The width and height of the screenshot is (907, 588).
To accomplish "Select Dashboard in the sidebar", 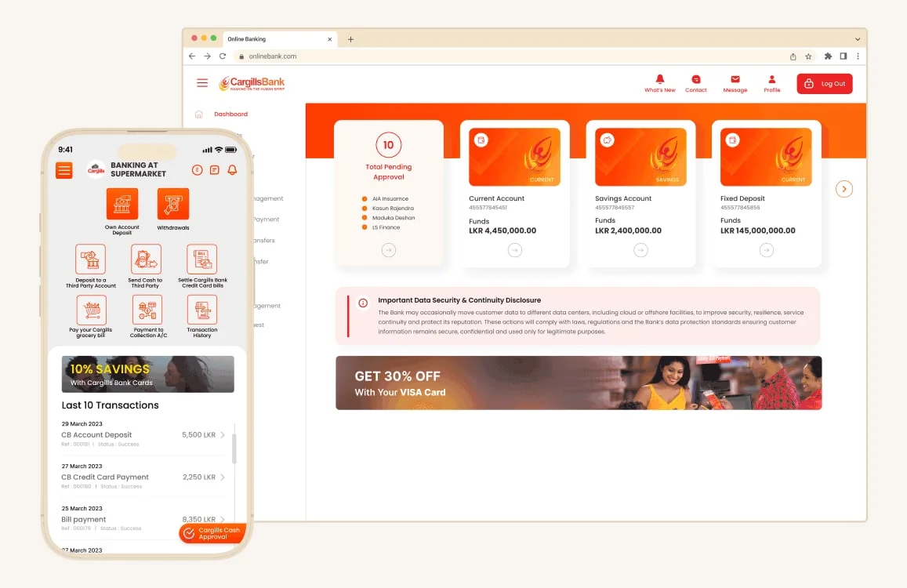I will click(x=230, y=114).
